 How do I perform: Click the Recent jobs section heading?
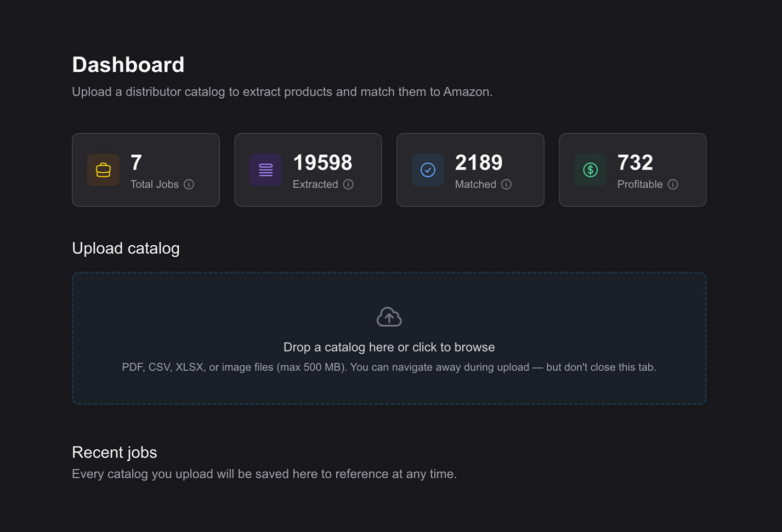114,452
